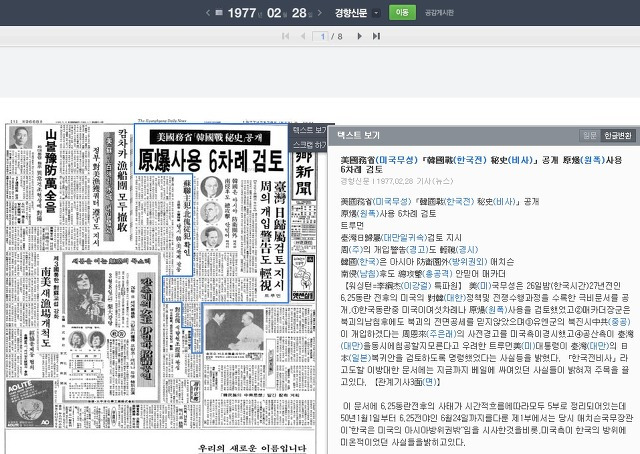Click the 鄕新聞 masthead on the newspaper
The width and height of the screenshot is (640, 454).
[304, 174]
